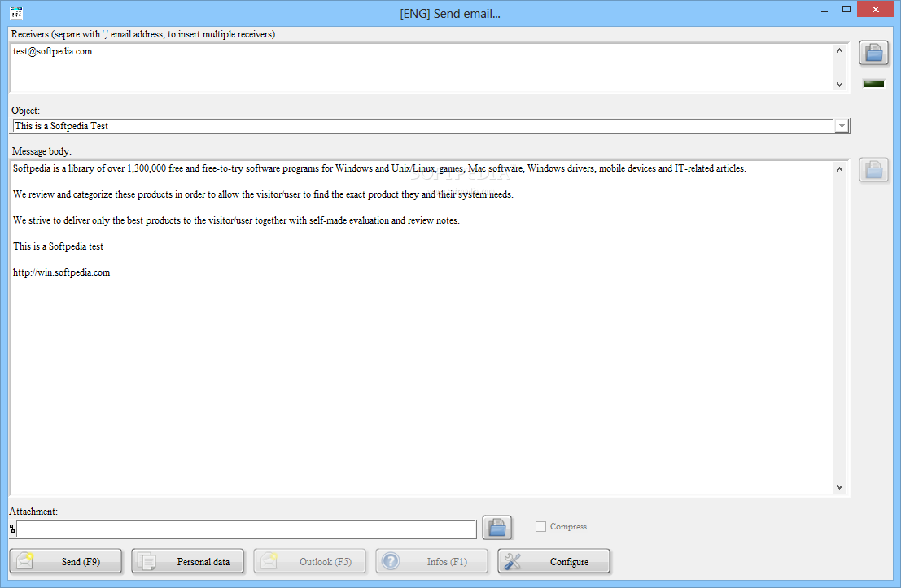Open the Personal data dialog

tap(188, 562)
